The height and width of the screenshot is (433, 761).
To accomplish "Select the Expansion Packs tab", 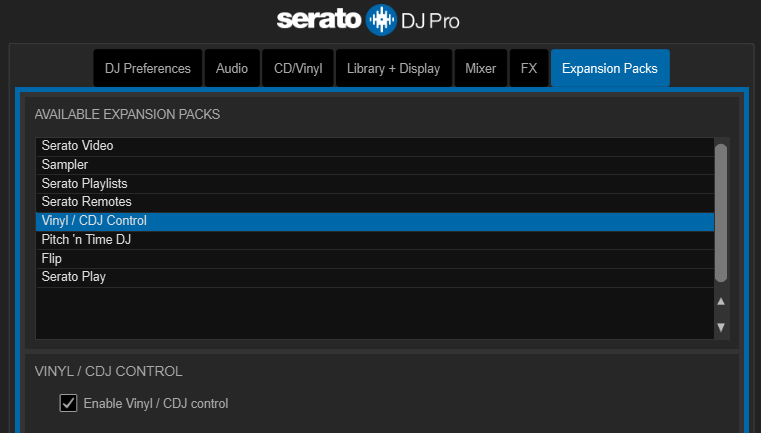I will pos(609,69).
